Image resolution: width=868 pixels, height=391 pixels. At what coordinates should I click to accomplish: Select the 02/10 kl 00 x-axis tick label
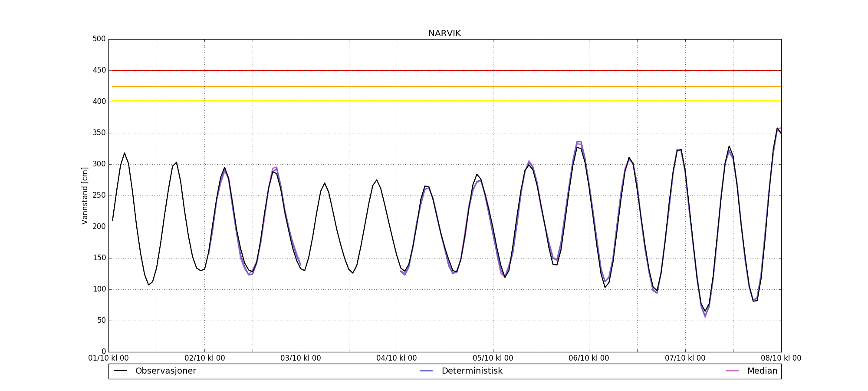(x=205, y=358)
